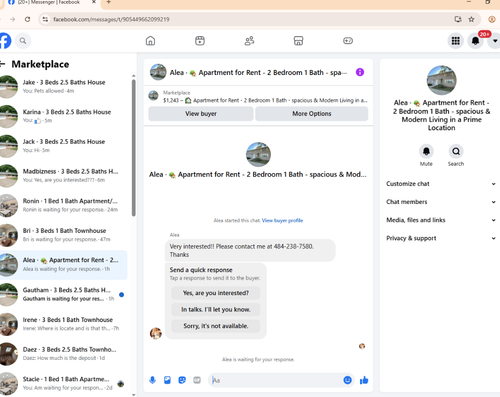The image size is (500, 397).
Task: Click the $1,243 Marketplace listing banner
Action: click(258, 97)
